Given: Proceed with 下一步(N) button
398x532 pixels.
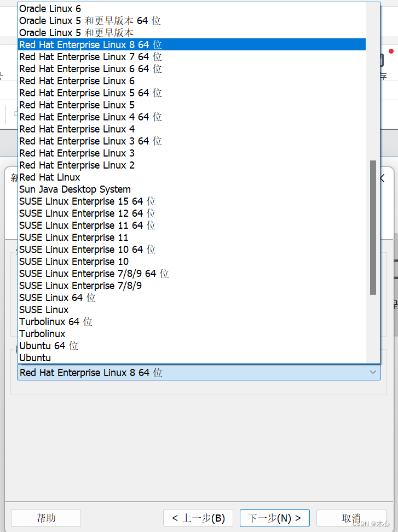Looking at the screenshot, I should [x=274, y=518].
